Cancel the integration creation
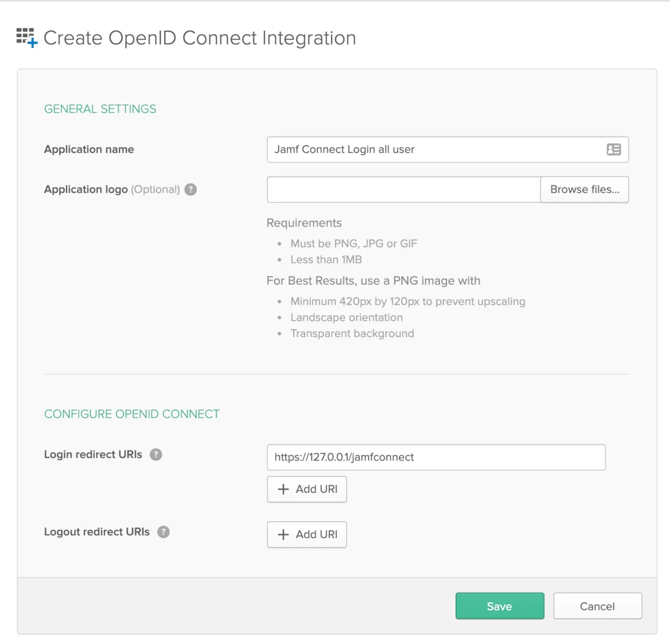670x644 pixels. [x=597, y=606]
